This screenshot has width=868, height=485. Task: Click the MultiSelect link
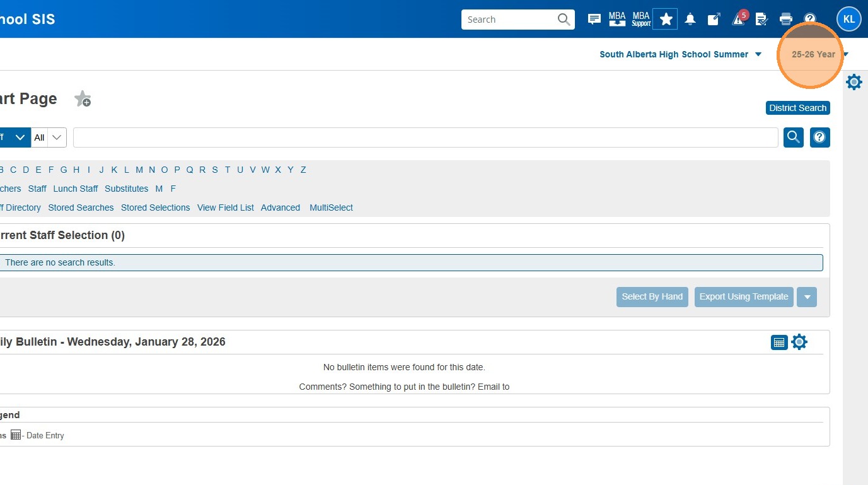pyautogui.click(x=331, y=207)
